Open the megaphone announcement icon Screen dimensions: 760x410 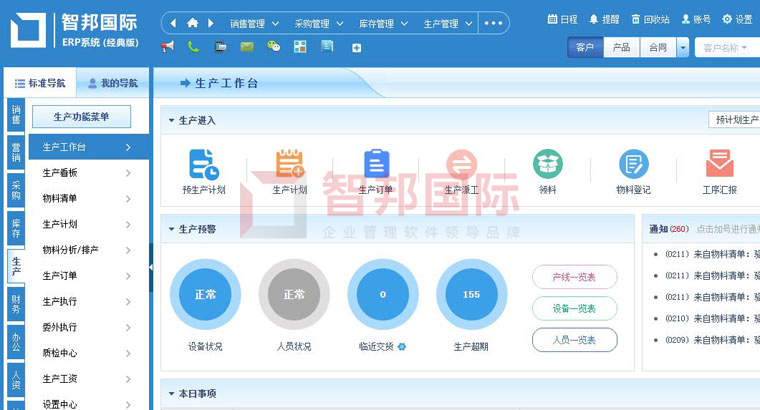point(167,47)
